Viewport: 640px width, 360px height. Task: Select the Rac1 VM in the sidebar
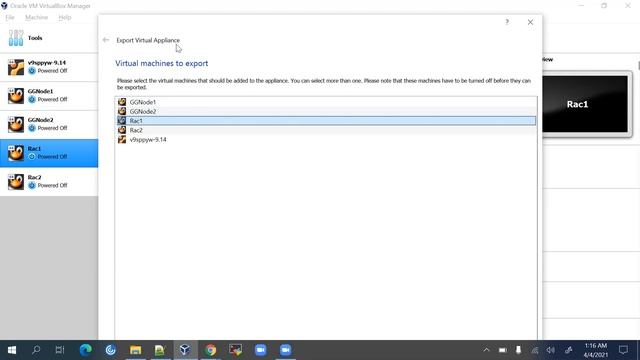(x=49, y=153)
